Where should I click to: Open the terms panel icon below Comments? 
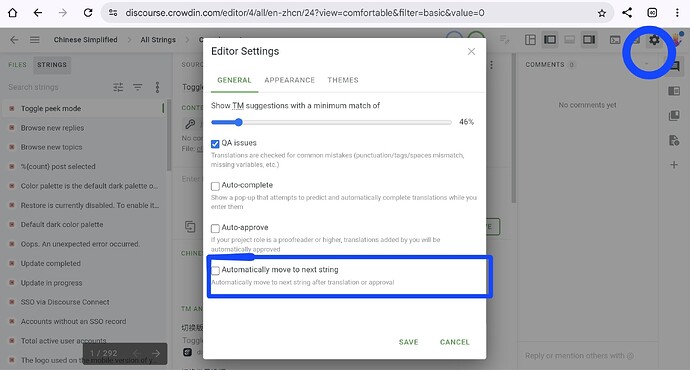pos(674,91)
